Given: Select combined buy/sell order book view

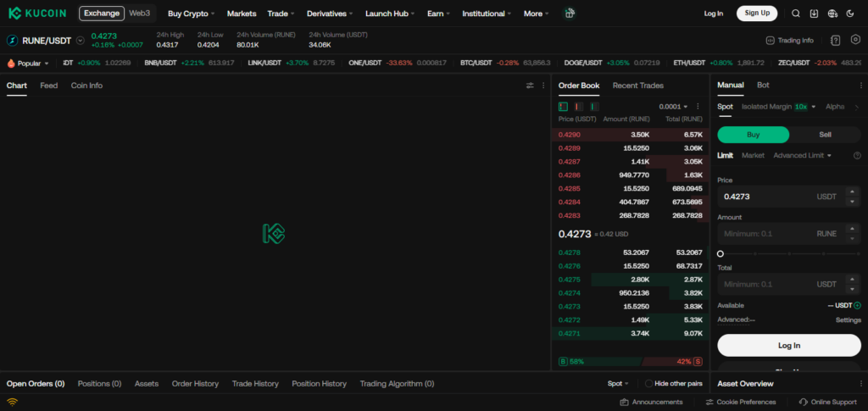Looking at the screenshot, I should pos(564,106).
